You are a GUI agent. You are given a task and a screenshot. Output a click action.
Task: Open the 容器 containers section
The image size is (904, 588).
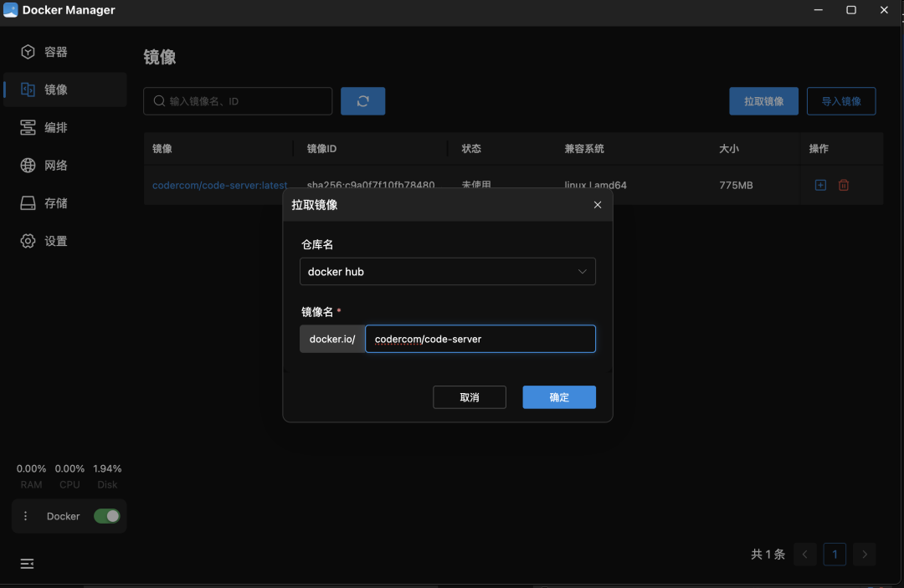(x=64, y=52)
